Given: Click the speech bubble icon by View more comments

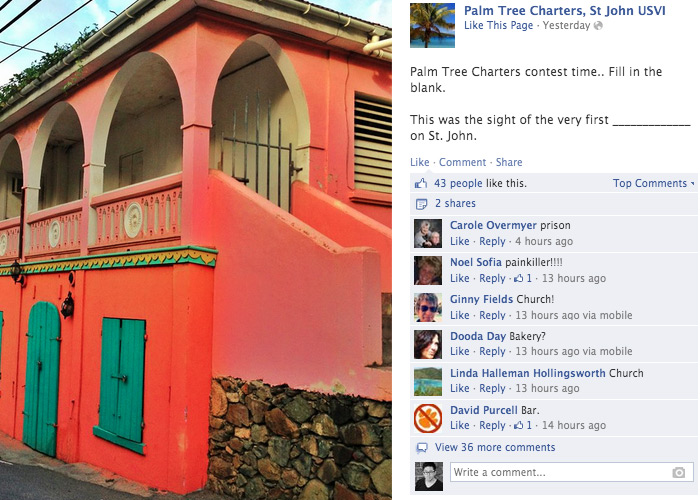Looking at the screenshot, I should tap(421, 447).
